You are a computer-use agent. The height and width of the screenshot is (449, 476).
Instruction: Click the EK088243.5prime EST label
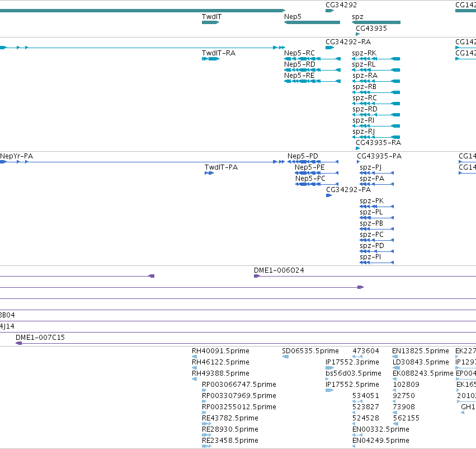(x=423, y=373)
